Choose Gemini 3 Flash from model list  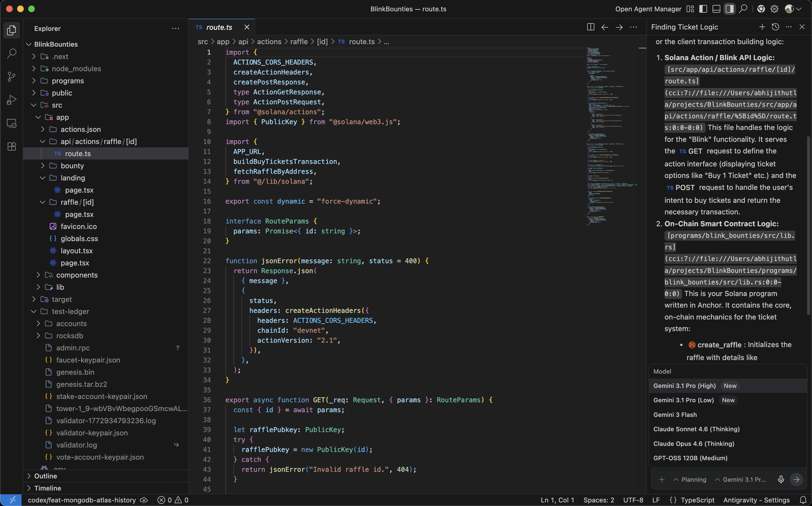[x=675, y=415]
